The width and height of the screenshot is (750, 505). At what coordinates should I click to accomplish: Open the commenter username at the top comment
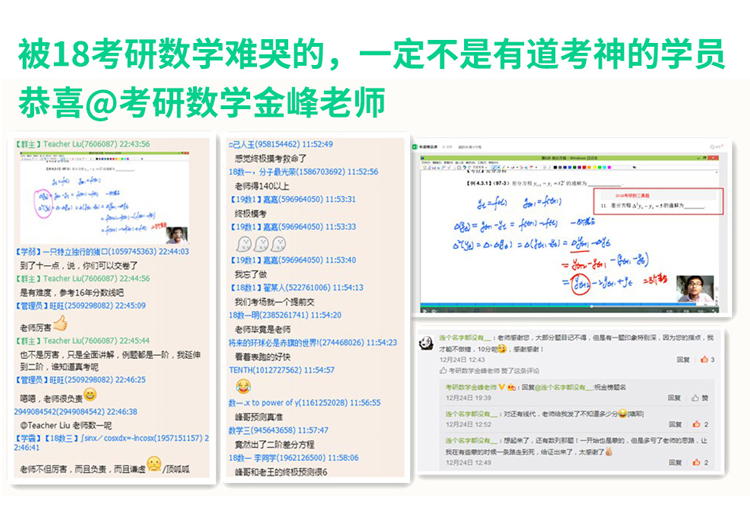click(x=465, y=338)
